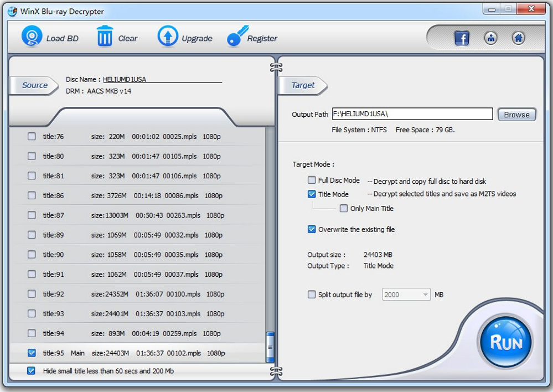553x392 pixels.
Task: Enable Only Main Title checkbox
Action: pos(344,208)
